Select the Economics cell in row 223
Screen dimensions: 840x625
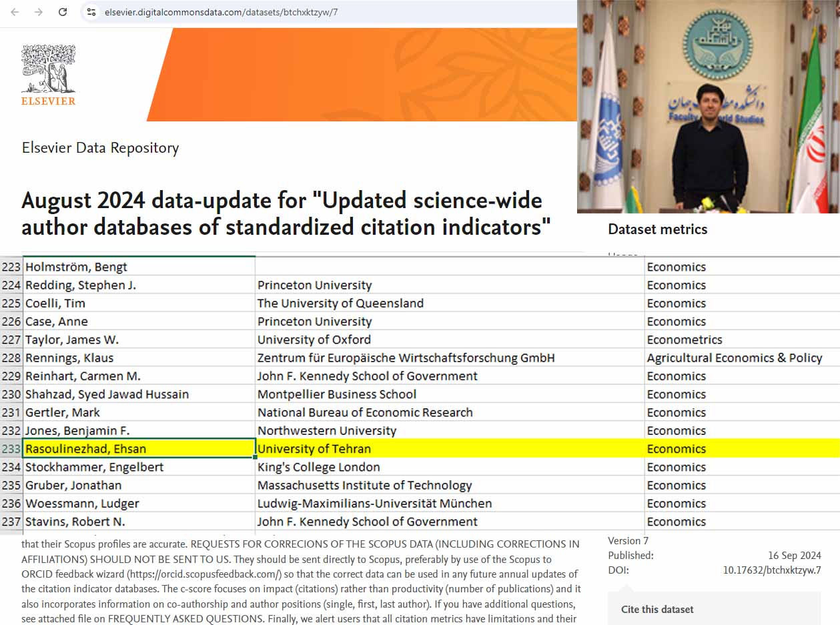(x=743, y=267)
